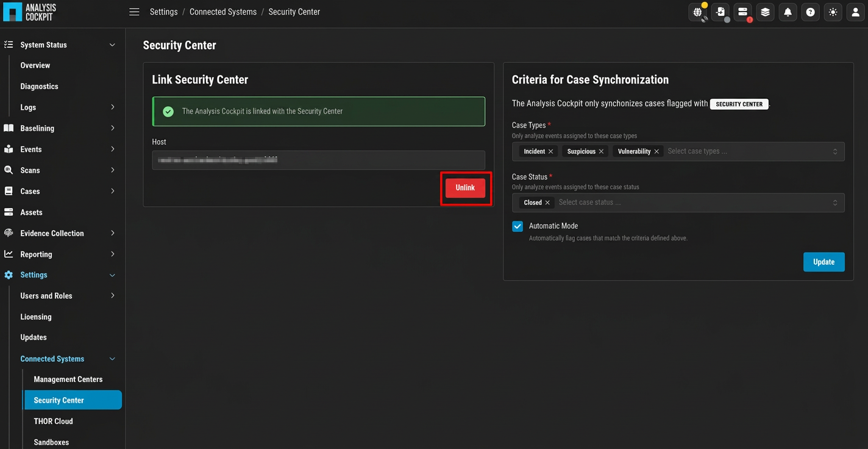This screenshot has height=449, width=868.
Task: Click the Events icon in sidebar
Action: click(9, 149)
